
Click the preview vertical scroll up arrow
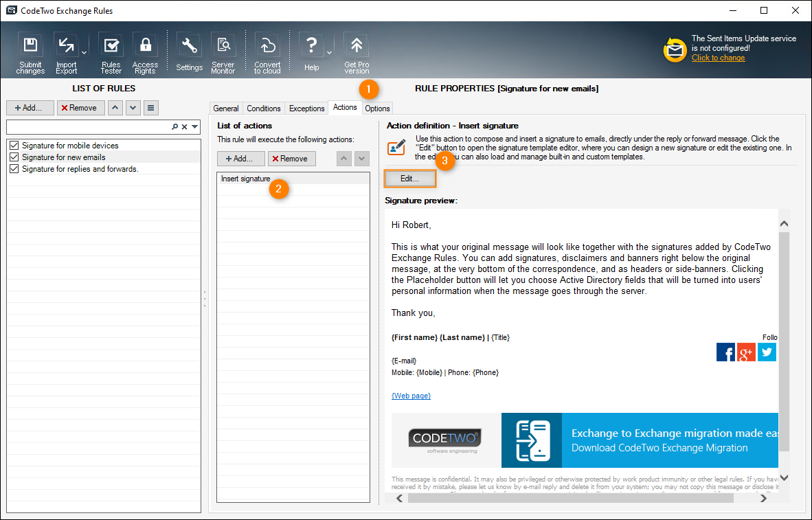[x=784, y=224]
